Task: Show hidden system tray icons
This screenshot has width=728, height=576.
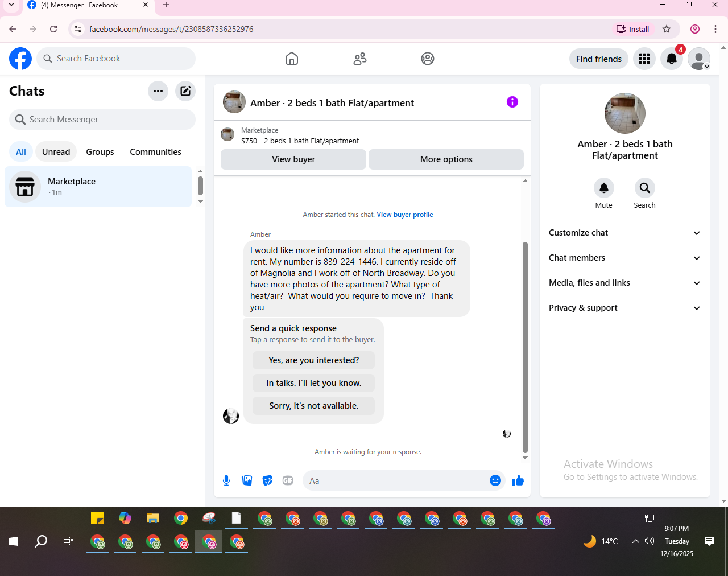Action: click(x=635, y=541)
